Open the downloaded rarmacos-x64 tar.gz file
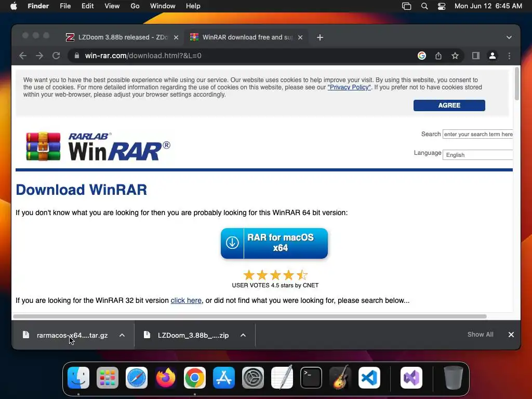The image size is (532, 399). coord(72,335)
